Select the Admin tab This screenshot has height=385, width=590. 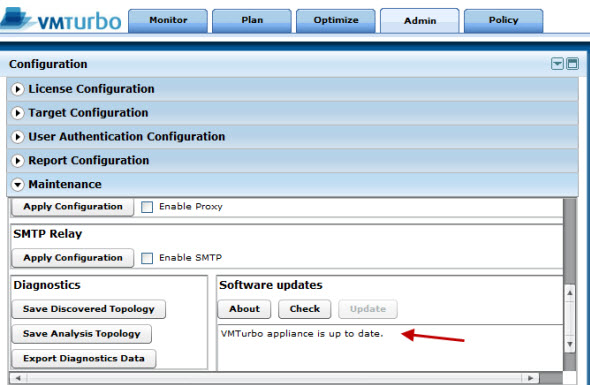[420, 21]
